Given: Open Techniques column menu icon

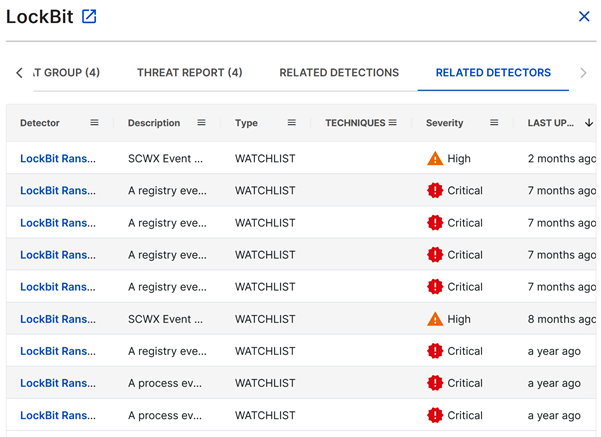Looking at the screenshot, I should [392, 123].
